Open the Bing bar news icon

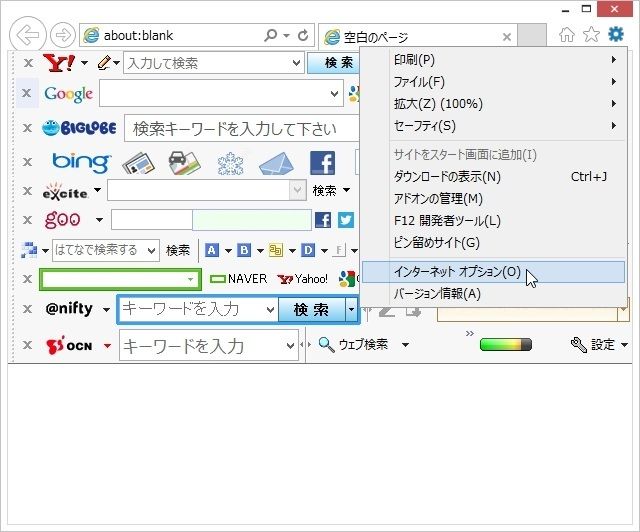point(138,163)
